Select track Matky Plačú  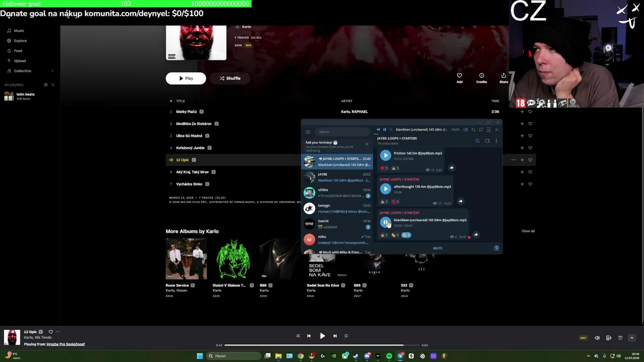point(186,112)
